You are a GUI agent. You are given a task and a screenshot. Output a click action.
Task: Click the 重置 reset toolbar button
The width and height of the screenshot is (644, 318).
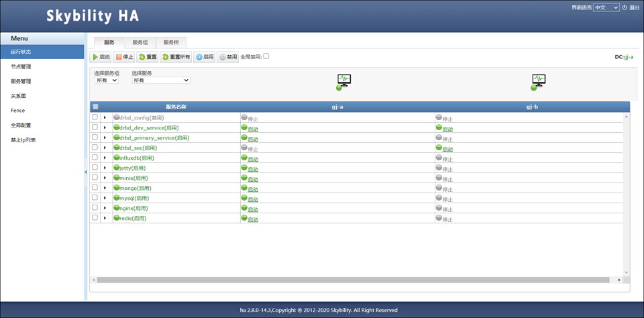148,57
